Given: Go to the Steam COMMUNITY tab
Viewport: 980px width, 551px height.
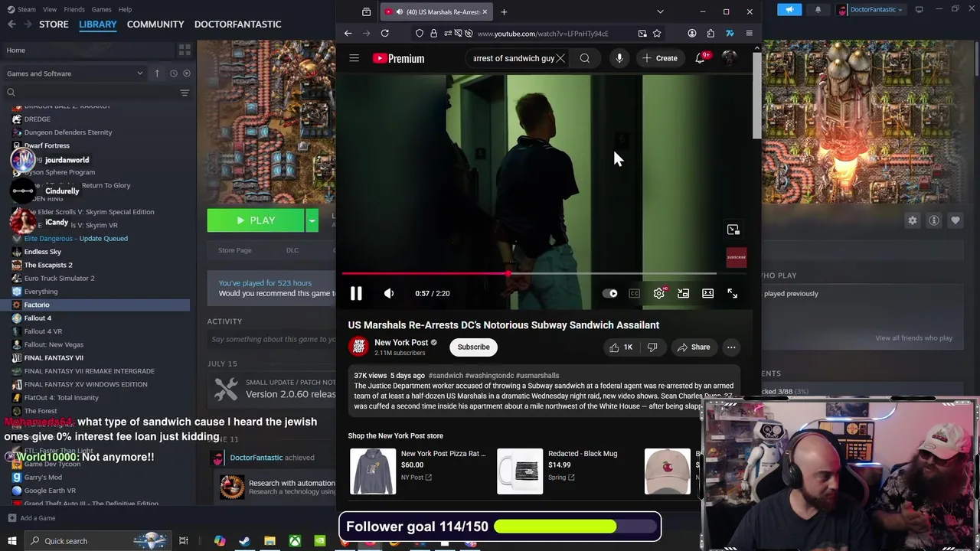Looking at the screenshot, I should (155, 24).
